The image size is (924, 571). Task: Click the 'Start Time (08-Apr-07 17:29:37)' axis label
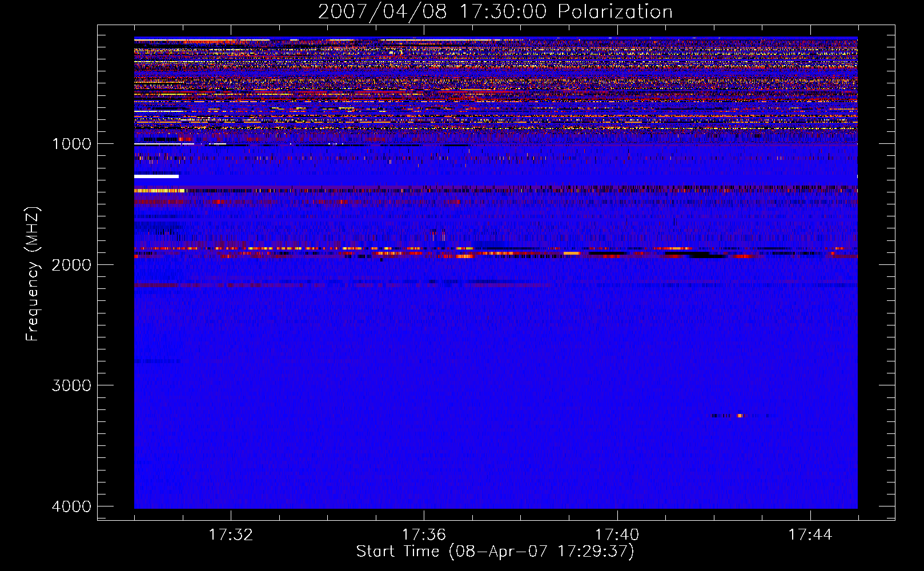(x=495, y=552)
